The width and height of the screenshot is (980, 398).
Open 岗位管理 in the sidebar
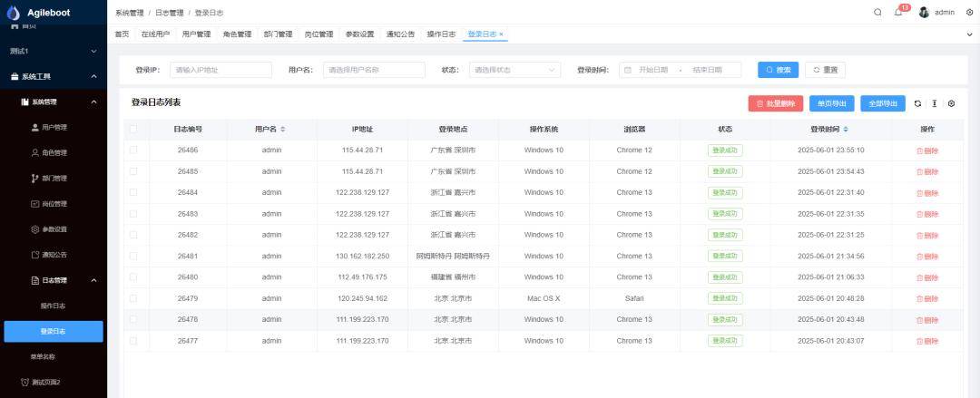tap(54, 204)
